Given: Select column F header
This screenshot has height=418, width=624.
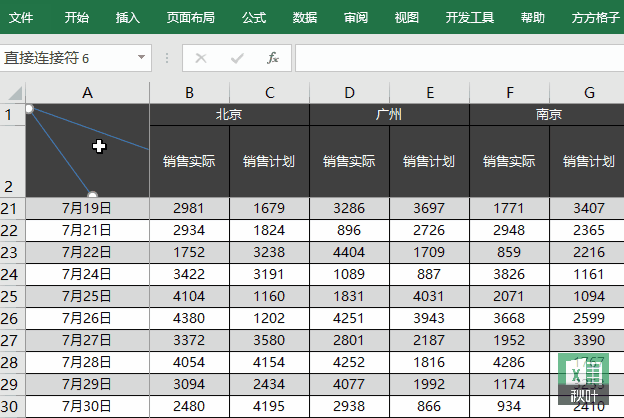Looking at the screenshot, I should pyautogui.click(x=509, y=93).
